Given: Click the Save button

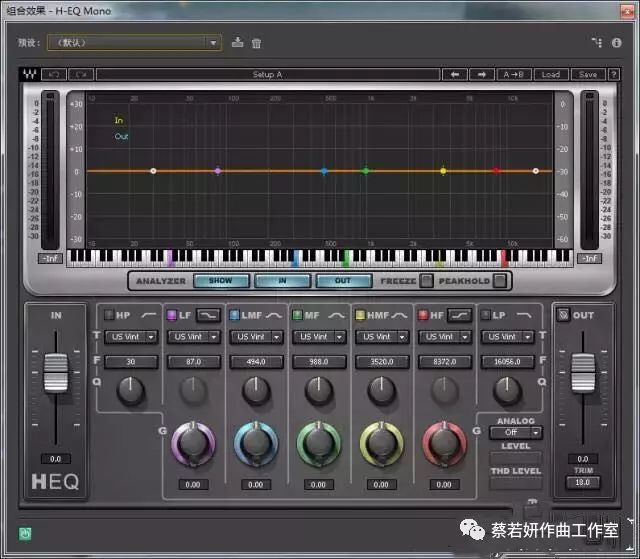Looking at the screenshot, I should (x=588, y=75).
